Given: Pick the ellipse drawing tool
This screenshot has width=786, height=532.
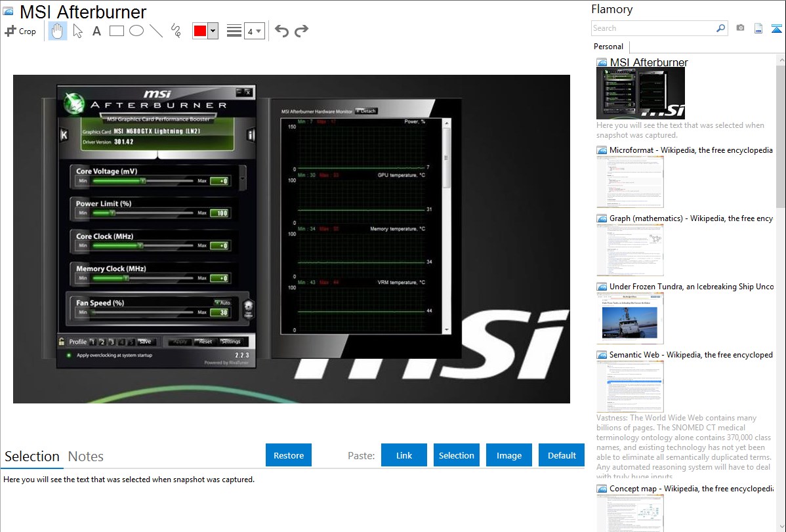Looking at the screenshot, I should 136,31.
